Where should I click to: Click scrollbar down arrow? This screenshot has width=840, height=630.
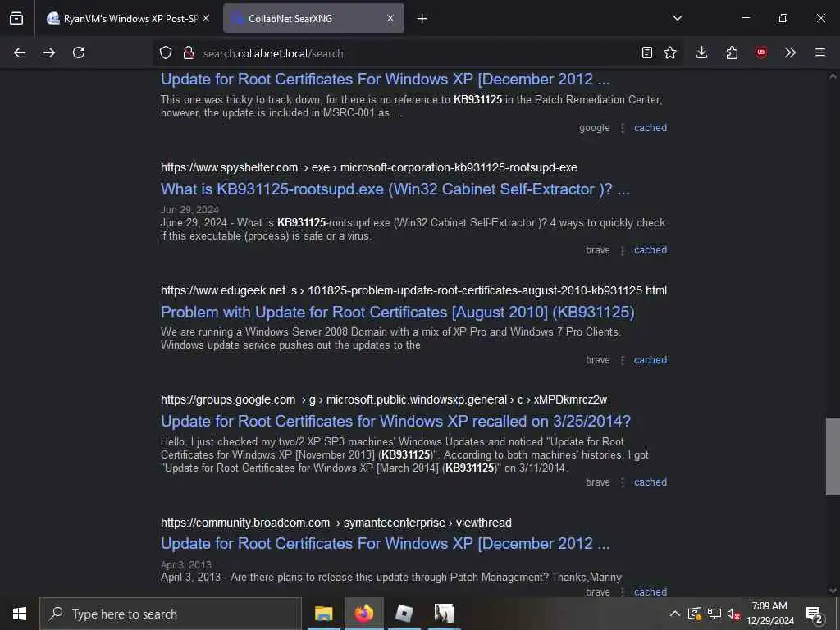[833, 591]
